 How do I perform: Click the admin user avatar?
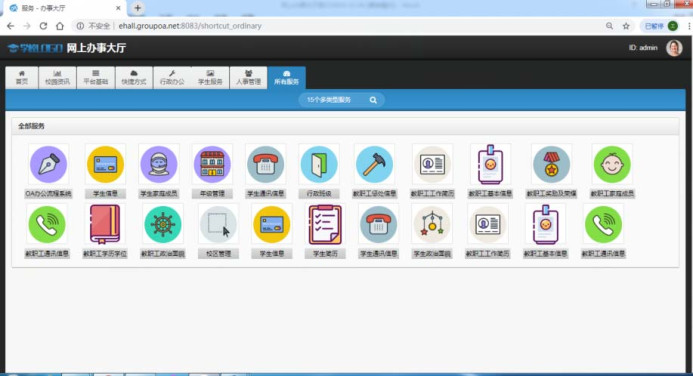coord(674,48)
